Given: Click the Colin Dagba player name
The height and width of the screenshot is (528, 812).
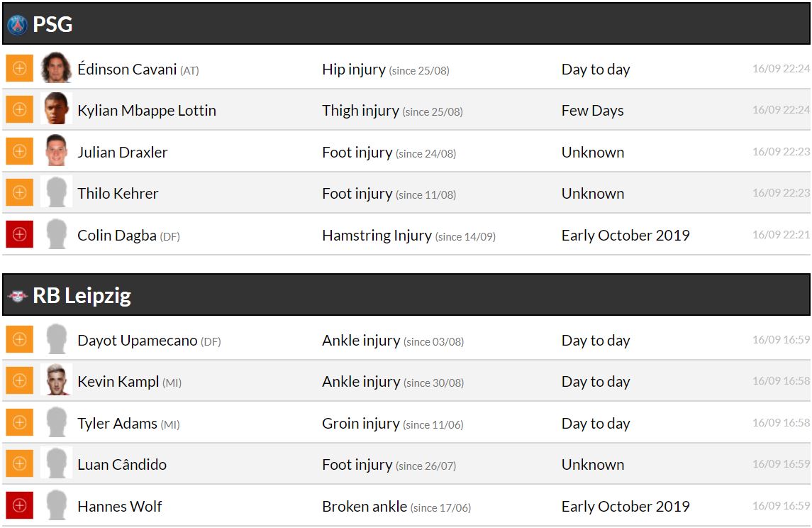Looking at the screenshot, I should (116, 236).
